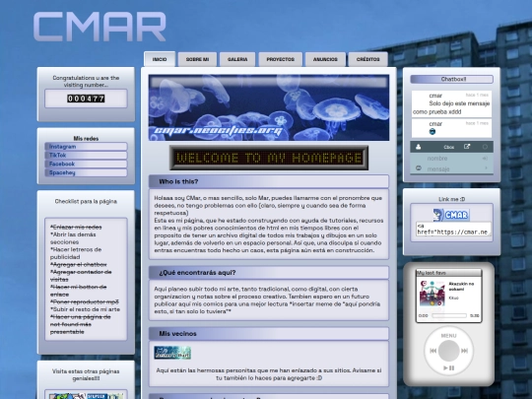Click the "Who is this?" heading

pyautogui.click(x=178, y=182)
